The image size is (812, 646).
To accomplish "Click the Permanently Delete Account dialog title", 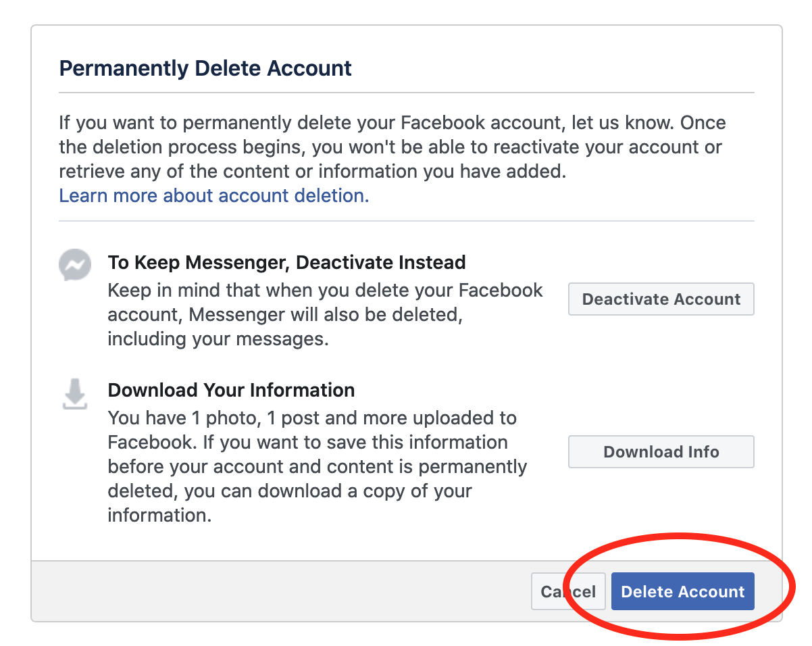I will pyautogui.click(x=206, y=68).
